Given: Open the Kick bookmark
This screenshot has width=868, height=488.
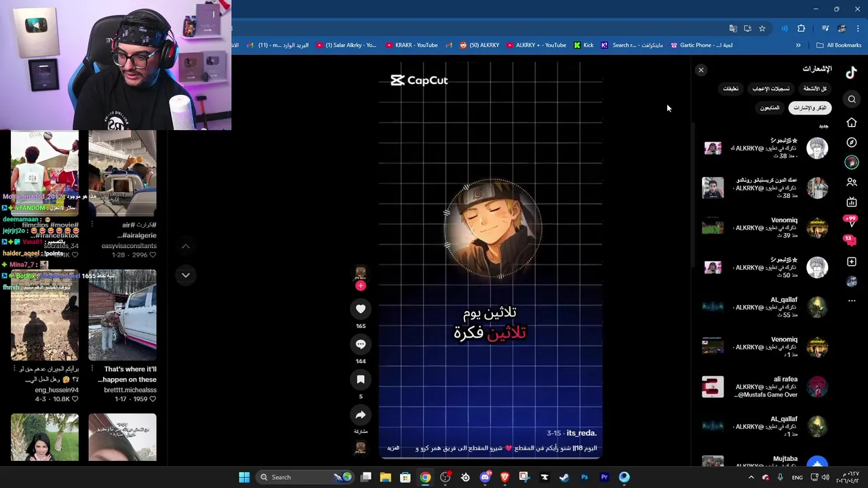Looking at the screenshot, I should [x=583, y=45].
